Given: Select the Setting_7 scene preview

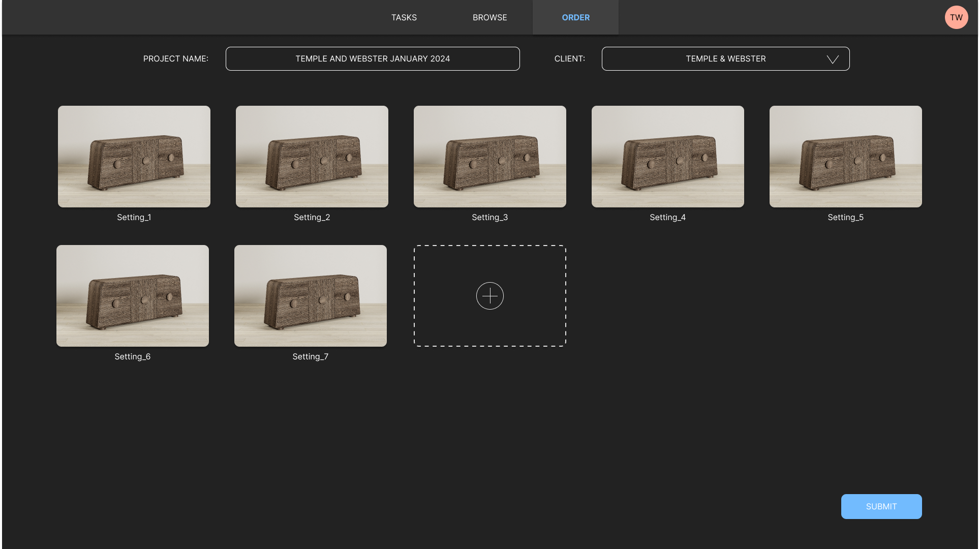Looking at the screenshot, I should 310,296.
